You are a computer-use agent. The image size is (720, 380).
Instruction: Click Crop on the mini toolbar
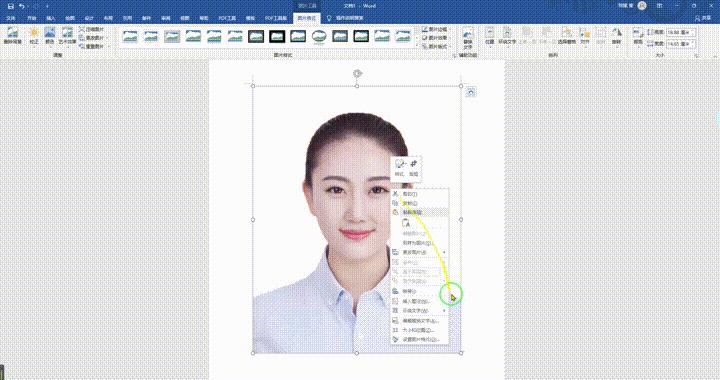[414, 168]
